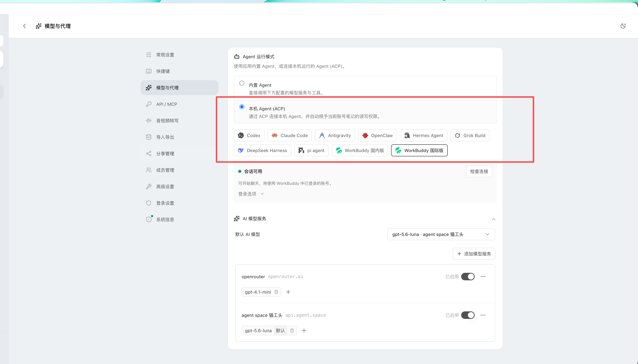Viewport: 638px width, 364px height.
Task: Open API / MCP settings
Action: click(x=179, y=104)
